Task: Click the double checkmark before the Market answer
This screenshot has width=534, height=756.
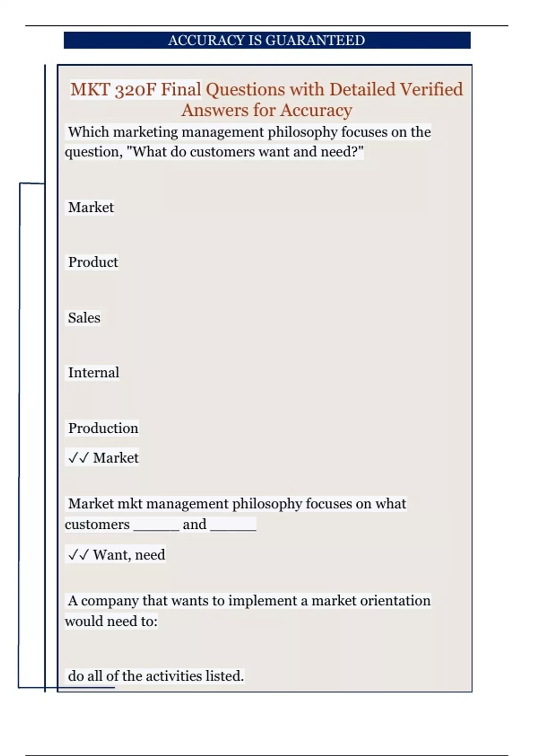Action: [x=78, y=458]
